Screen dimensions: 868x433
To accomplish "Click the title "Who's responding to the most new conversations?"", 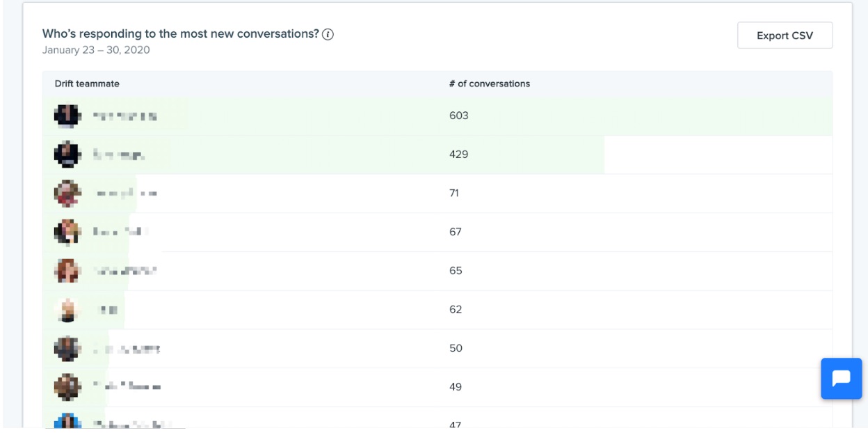I will 181,33.
